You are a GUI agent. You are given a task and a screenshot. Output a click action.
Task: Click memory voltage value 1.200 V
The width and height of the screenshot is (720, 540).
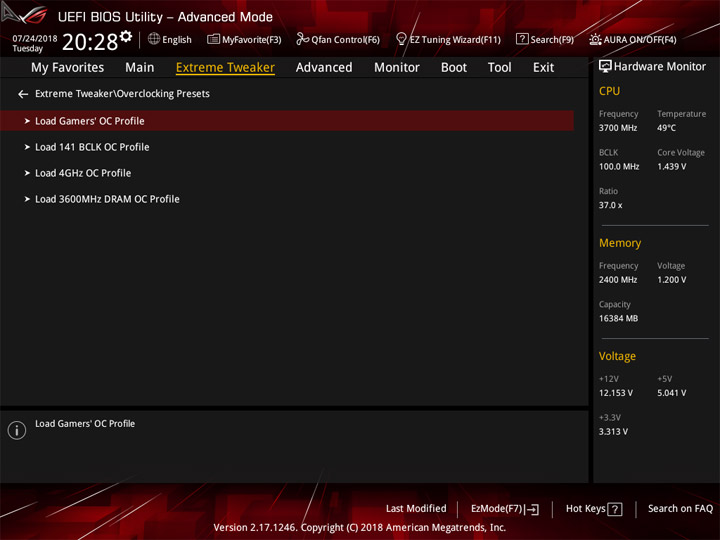[671, 280]
